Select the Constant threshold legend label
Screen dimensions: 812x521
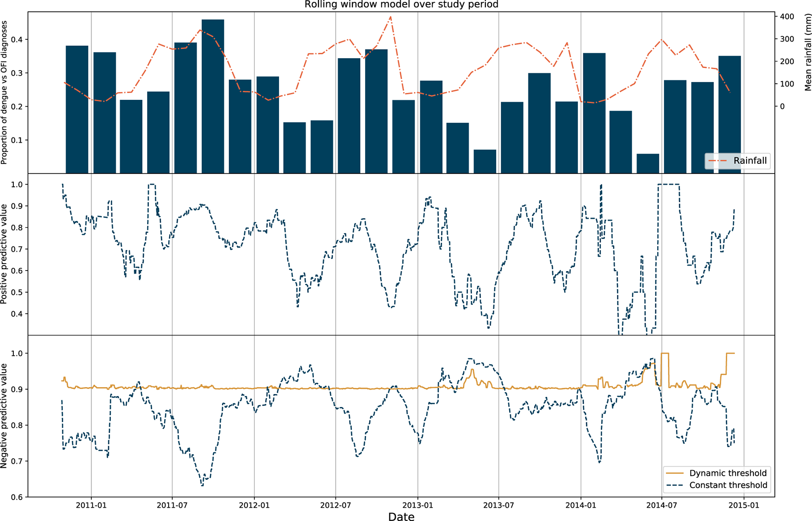tap(728, 485)
